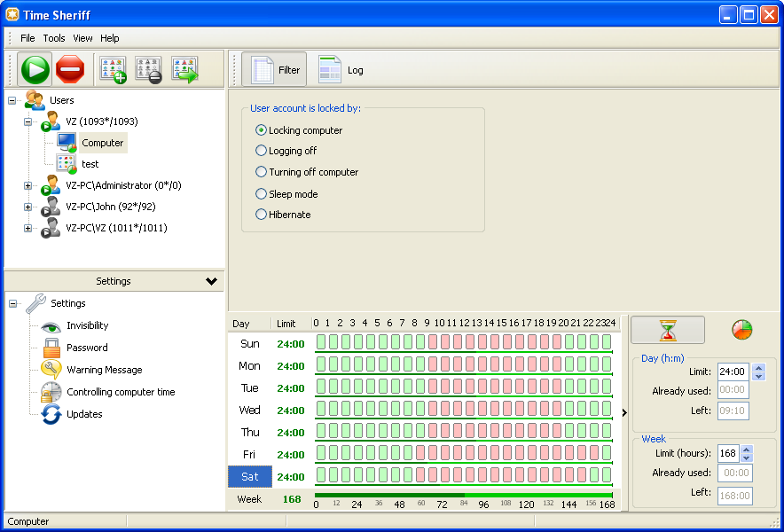Select the Sun row in schedule
The height and width of the screenshot is (532, 784).
pyautogui.click(x=250, y=344)
